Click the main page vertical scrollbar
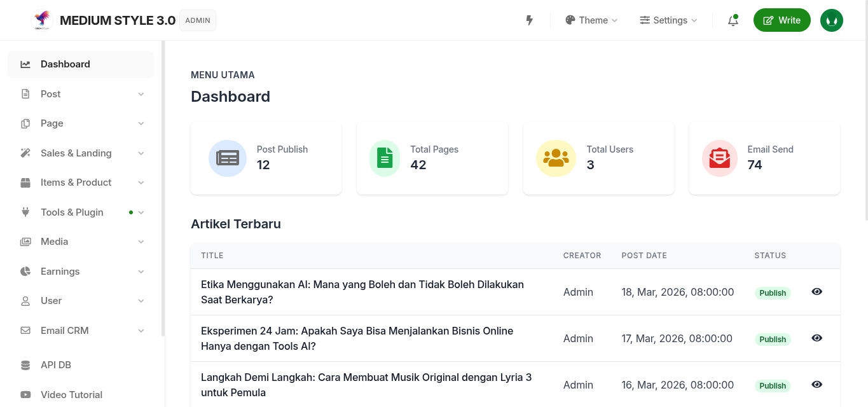The image size is (868, 407). coord(865,110)
